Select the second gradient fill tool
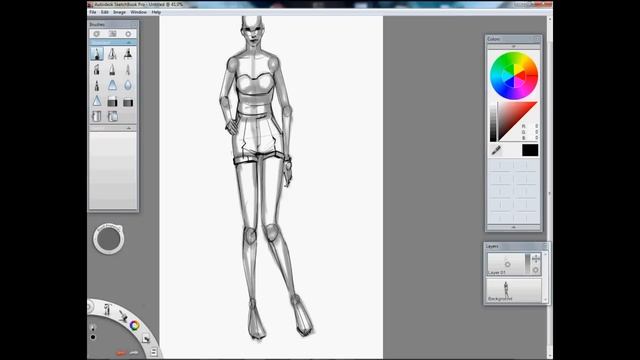Viewport: 640px width, 360px height. (x=128, y=102)
